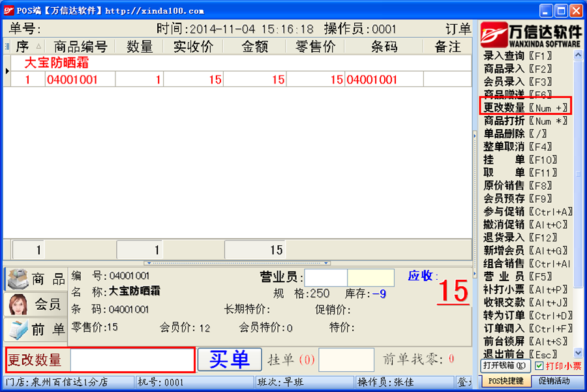Choose 更改数量 [Num +] in the shortcut list
This screenshot has width=587, height=392.
tap(525, 108)
